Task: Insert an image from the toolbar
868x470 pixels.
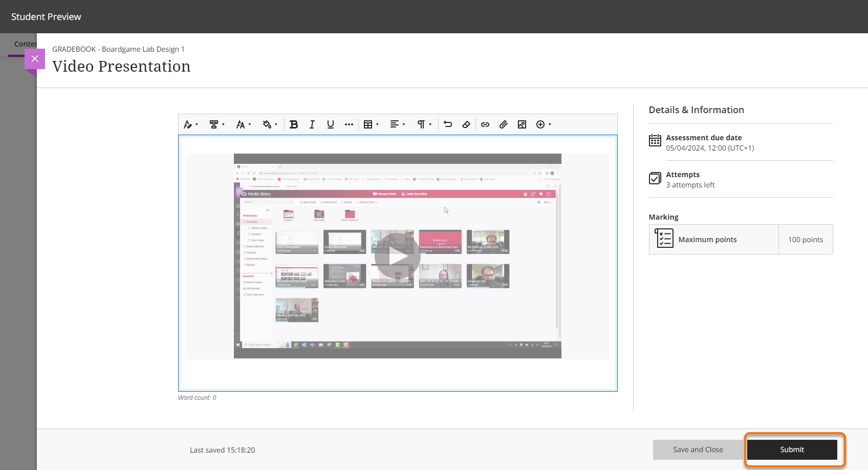Action: pos(522,124)
